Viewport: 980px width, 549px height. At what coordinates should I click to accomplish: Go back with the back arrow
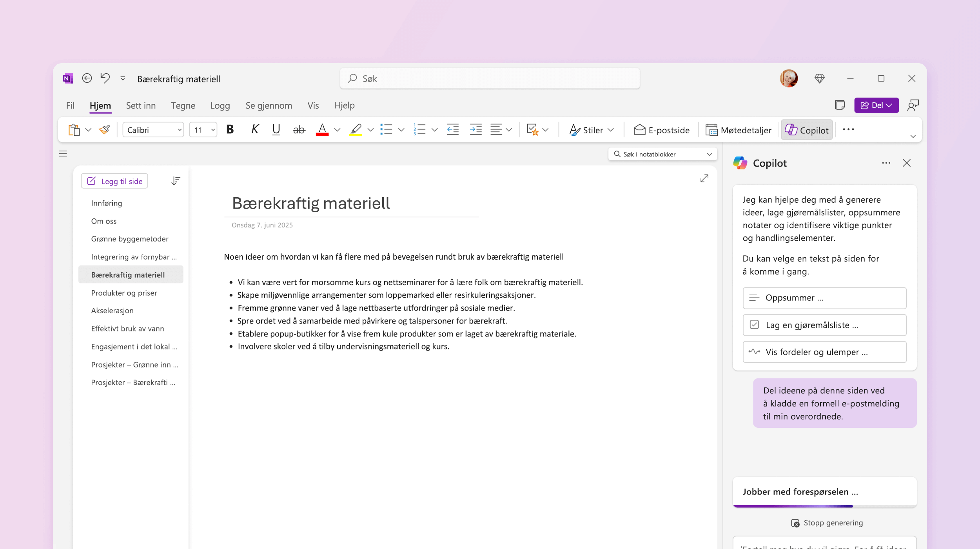[x=87, y=78]
